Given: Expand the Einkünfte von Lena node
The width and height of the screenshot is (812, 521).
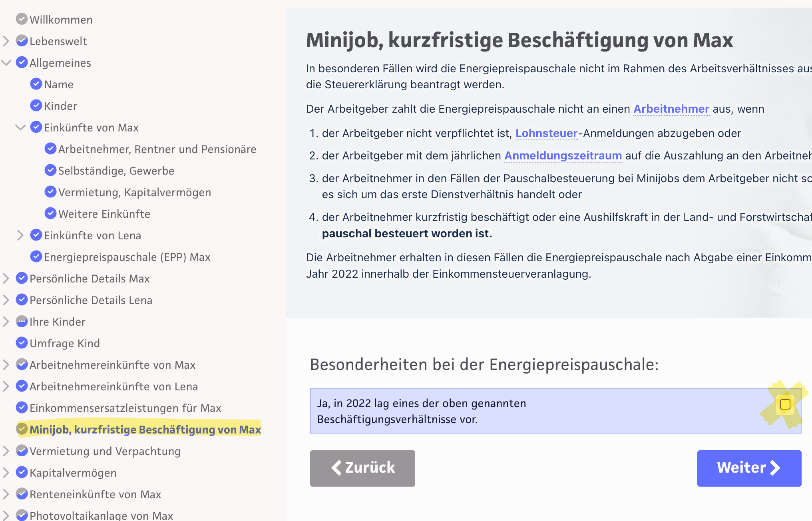Looking at the screenshot, I should pyautogui.click(x=20, y=235).
